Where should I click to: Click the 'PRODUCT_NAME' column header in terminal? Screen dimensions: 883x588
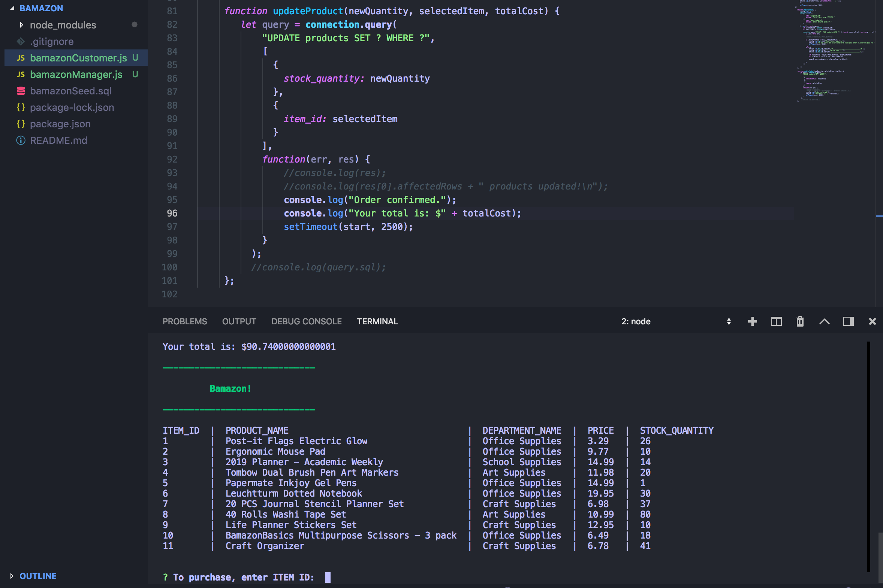coord(257,430)
